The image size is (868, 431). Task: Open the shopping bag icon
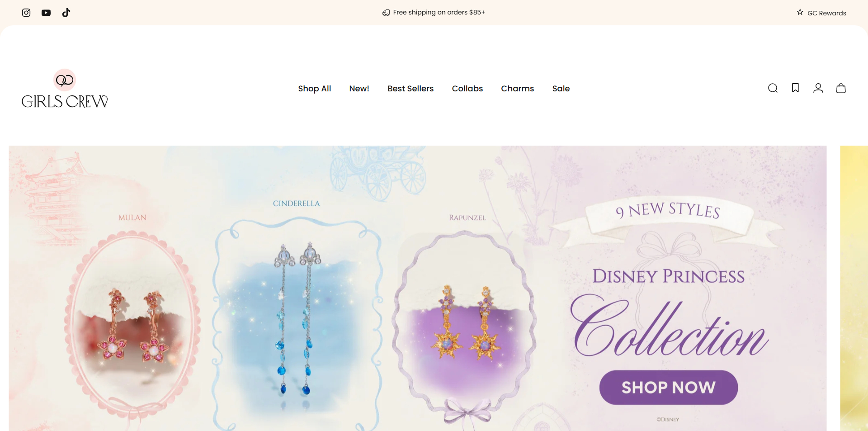841,88
